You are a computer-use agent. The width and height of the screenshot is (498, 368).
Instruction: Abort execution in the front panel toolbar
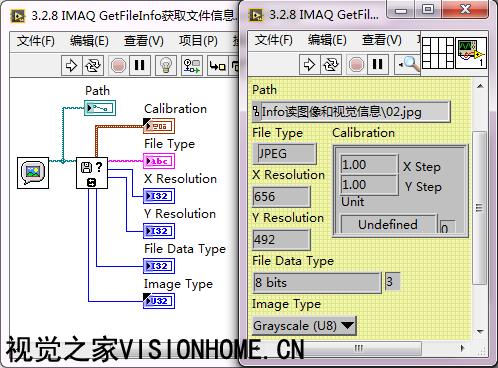point(356,64)
